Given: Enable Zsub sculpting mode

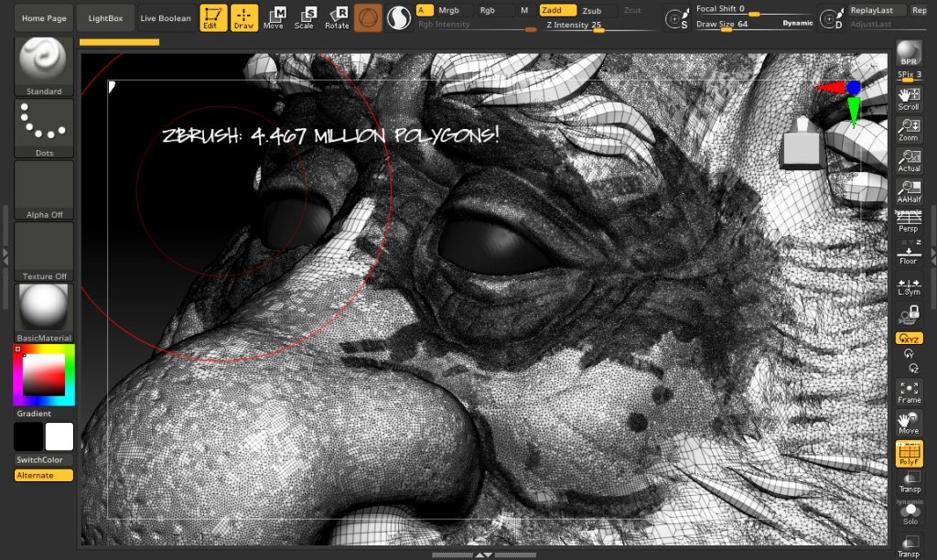Looking at the screenshot, I should [592, 10].
